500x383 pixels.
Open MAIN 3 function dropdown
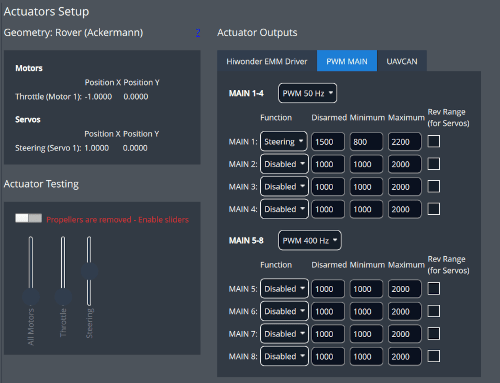point(284,187)
